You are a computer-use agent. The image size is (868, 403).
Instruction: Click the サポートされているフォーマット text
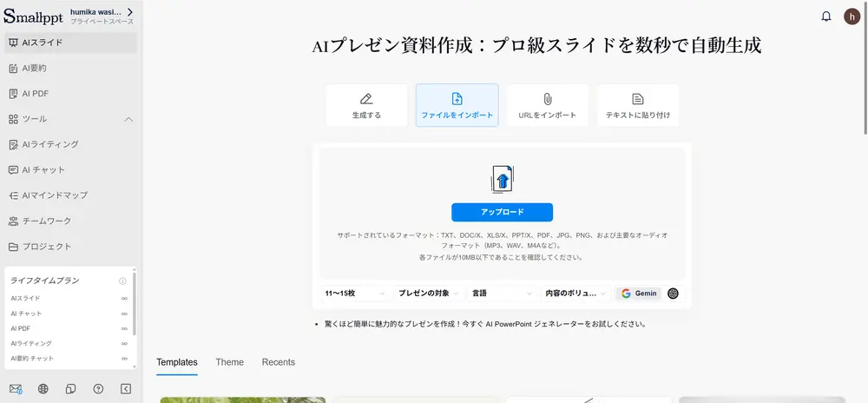(502, 240)
